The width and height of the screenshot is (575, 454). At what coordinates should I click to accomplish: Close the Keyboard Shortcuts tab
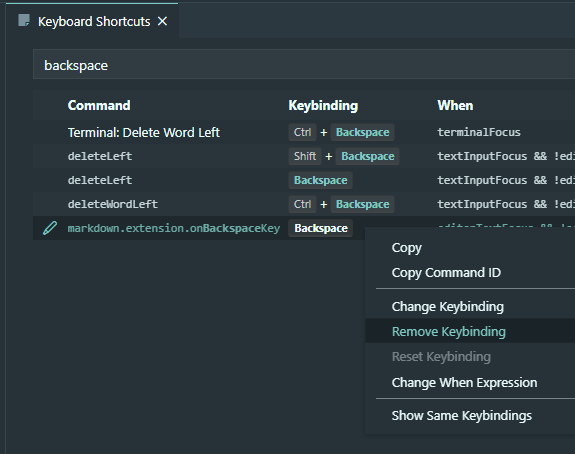[162, 21]
